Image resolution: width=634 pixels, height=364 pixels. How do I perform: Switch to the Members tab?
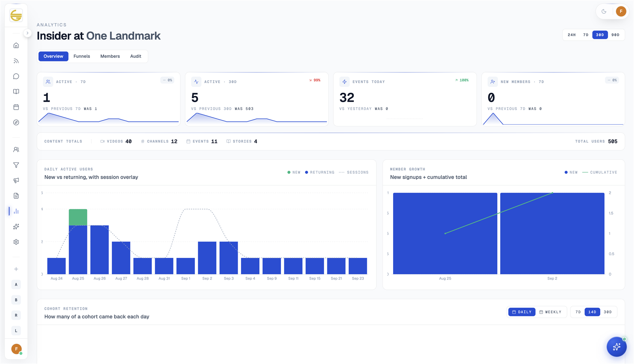click(x=110, y=56)
